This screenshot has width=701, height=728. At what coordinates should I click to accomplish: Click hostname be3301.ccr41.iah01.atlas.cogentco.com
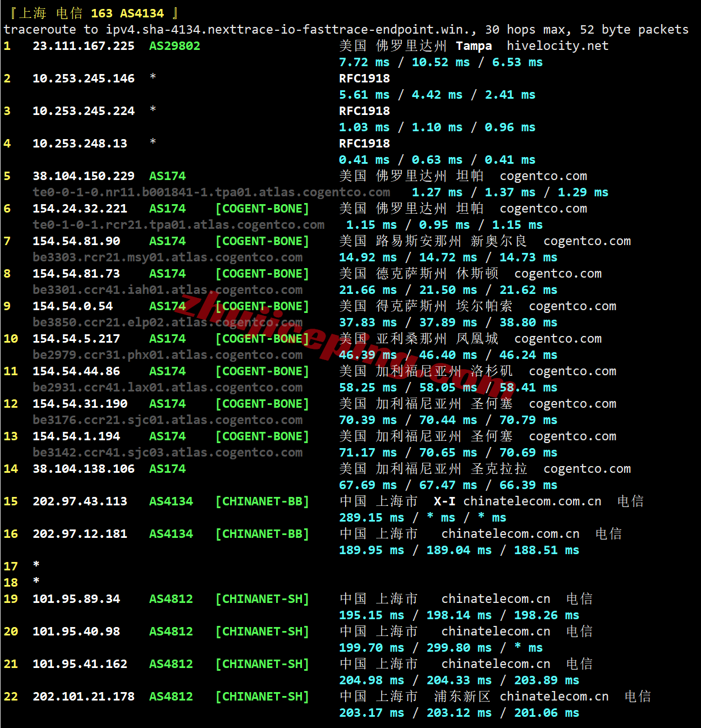167,290
